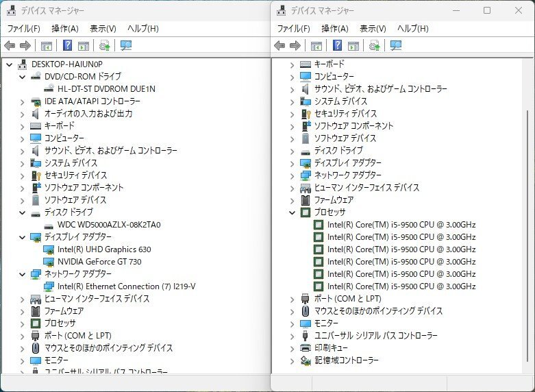Open 表示(V) menu in right window
The width and height of the screenshot is (535, 392).
373,28
